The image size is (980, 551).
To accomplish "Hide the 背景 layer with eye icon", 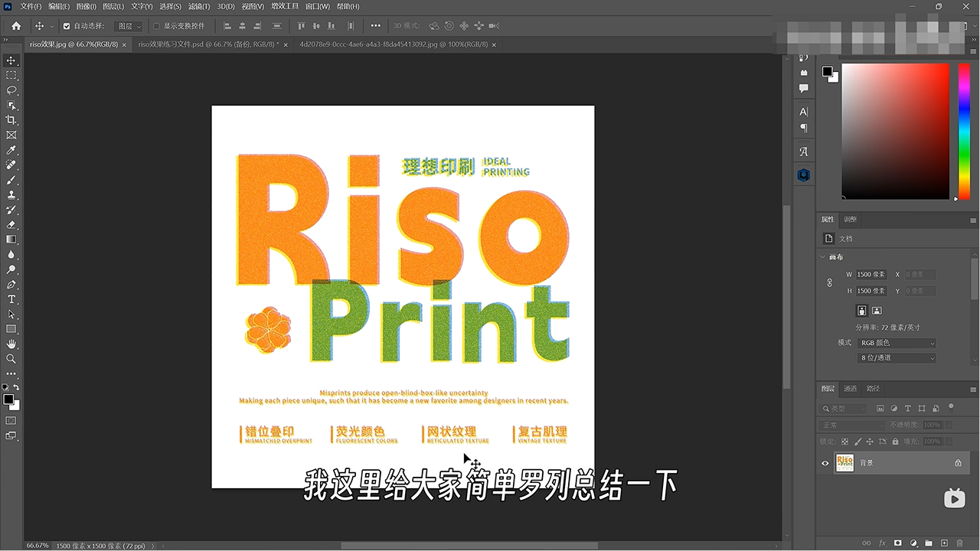I will tap(825, 463).
